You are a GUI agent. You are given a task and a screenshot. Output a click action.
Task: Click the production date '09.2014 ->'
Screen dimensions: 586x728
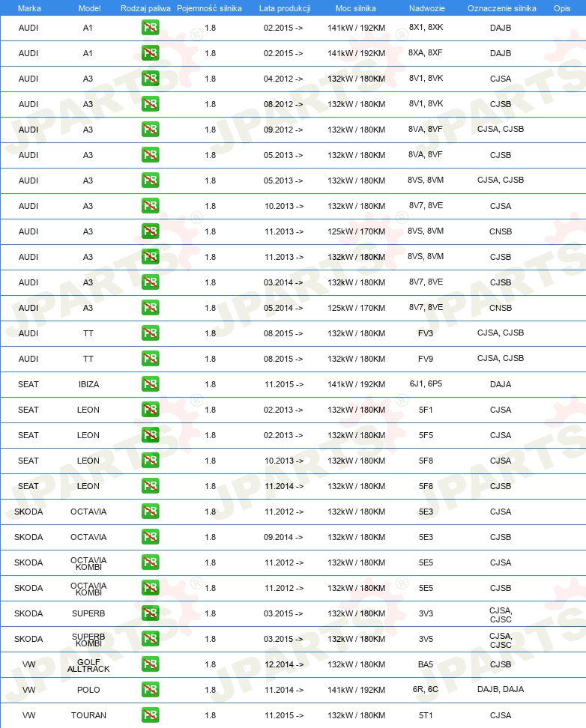click(x=283, y=537)
